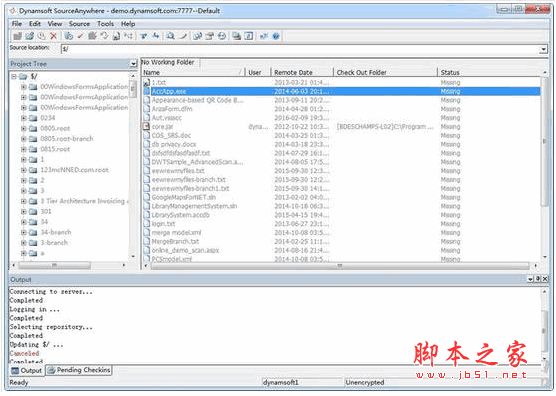The height and width of the screenshot is (396, 556).
Task: Expand the 301 folder node
Action: pos(23,211)
